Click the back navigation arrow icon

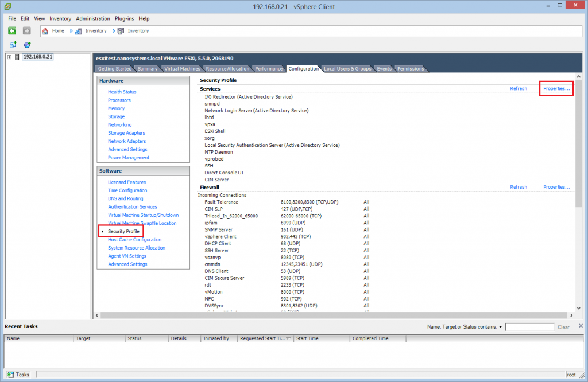(11, 31)
